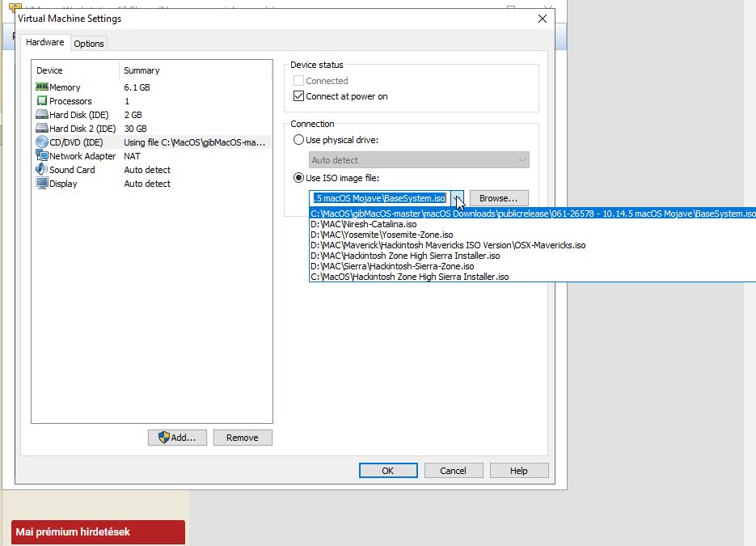Collapse the ISO image file dropdown arrow
The image size is (756, 546).
tap(458, 198)
